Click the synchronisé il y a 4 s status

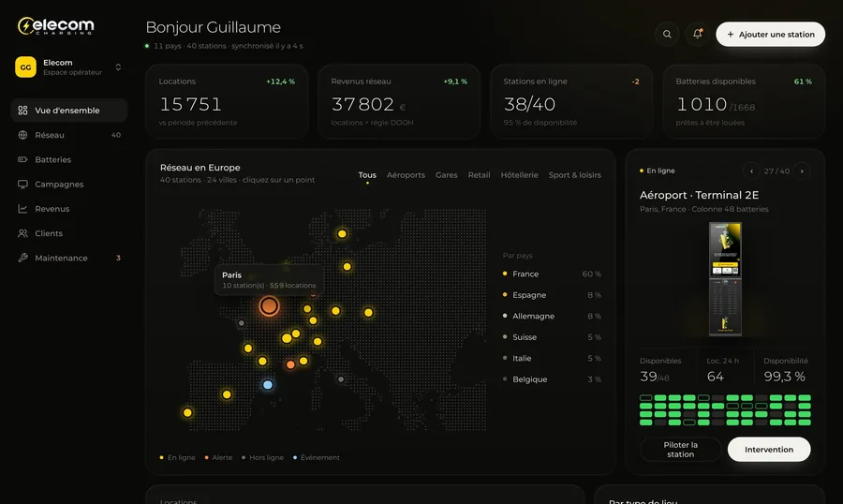pyautogui.click(x=267, y=46)
